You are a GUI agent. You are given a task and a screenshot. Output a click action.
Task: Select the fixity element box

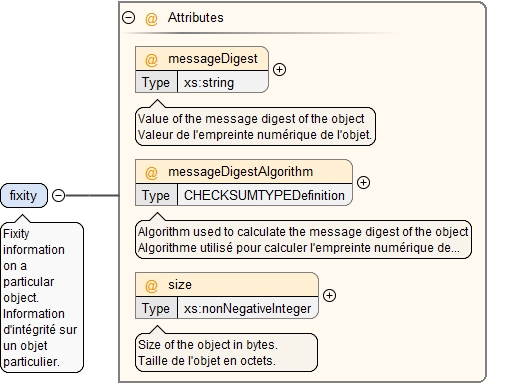tap(24, 195)
